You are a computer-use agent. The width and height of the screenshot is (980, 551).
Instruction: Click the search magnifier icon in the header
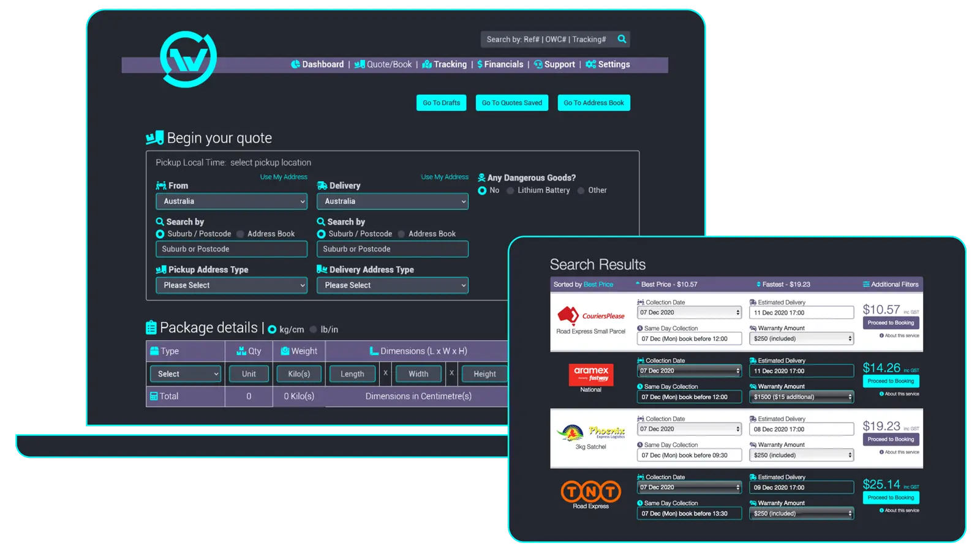tap(622, 39)
